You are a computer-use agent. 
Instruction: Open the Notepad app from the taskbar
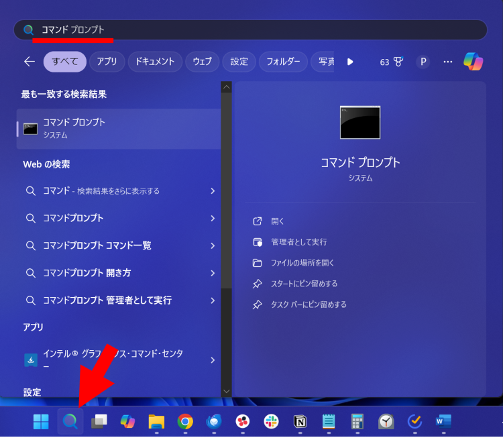coord(329,421)
